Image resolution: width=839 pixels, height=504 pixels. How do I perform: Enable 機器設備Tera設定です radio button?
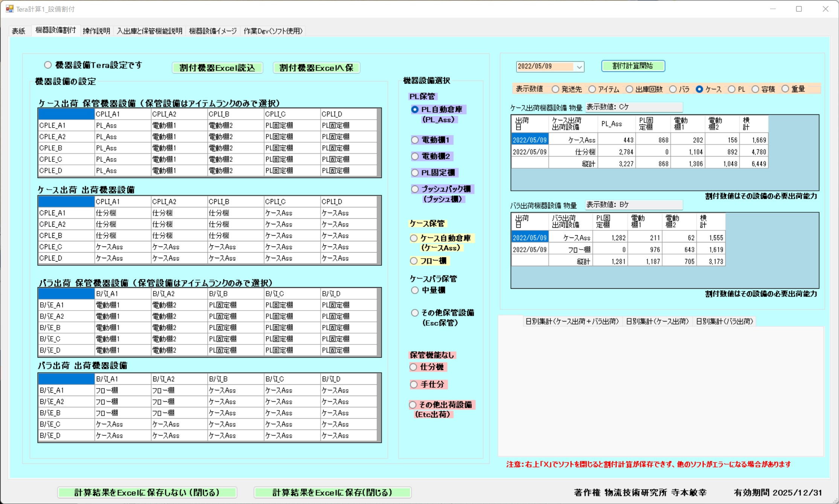click(x=48, y=65)
